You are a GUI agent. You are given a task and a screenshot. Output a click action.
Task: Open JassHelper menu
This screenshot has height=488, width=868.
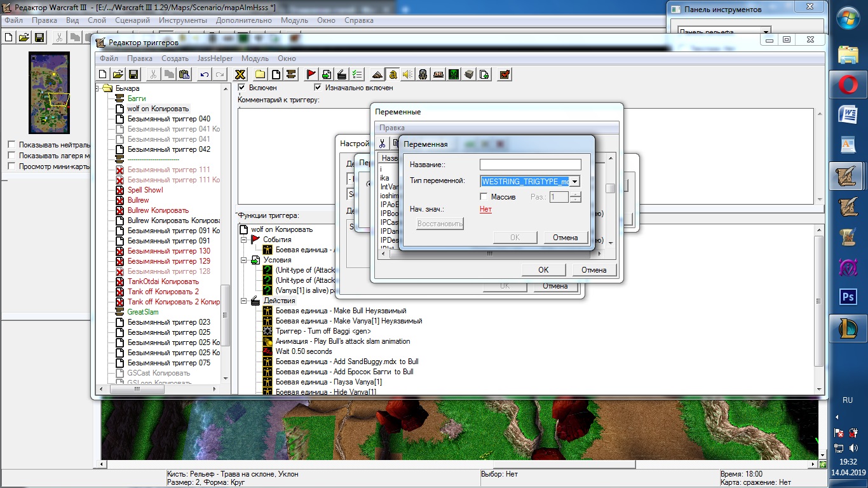pos(215,58)
